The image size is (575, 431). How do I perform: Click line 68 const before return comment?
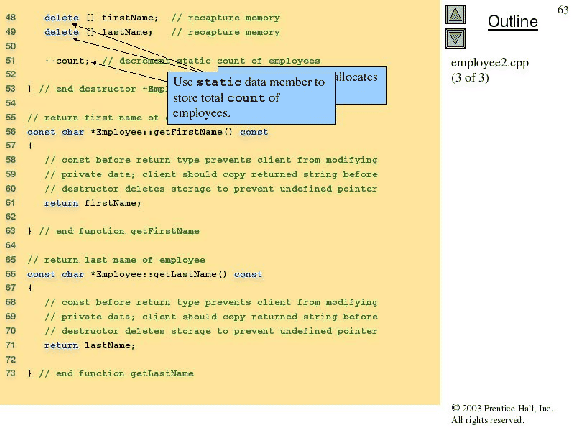211,303
